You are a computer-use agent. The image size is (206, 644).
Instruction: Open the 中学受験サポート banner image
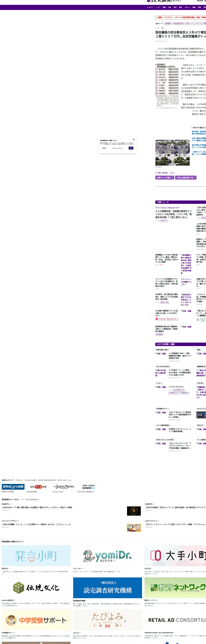pyautogui.click(x=36, y=620)
